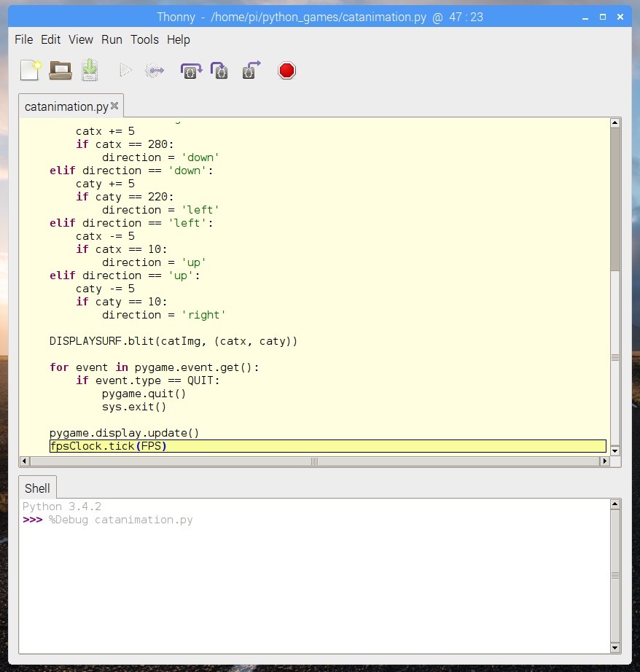Close the catanimation.py tab

[x=114, y=105]
